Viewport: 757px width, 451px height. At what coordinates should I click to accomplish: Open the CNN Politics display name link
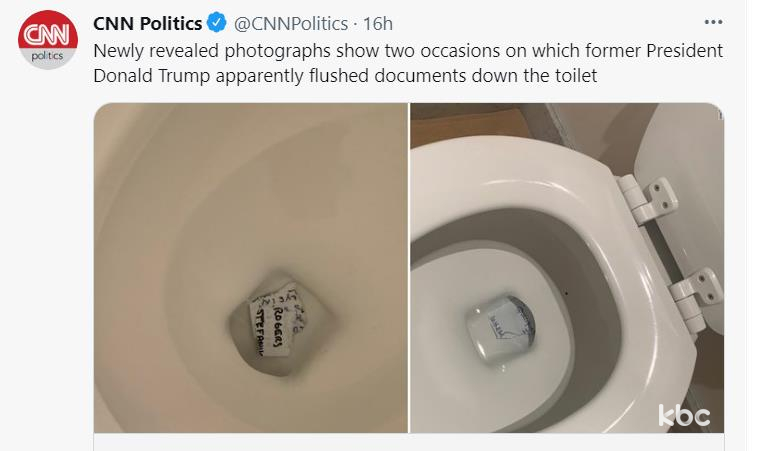[148, 23]
